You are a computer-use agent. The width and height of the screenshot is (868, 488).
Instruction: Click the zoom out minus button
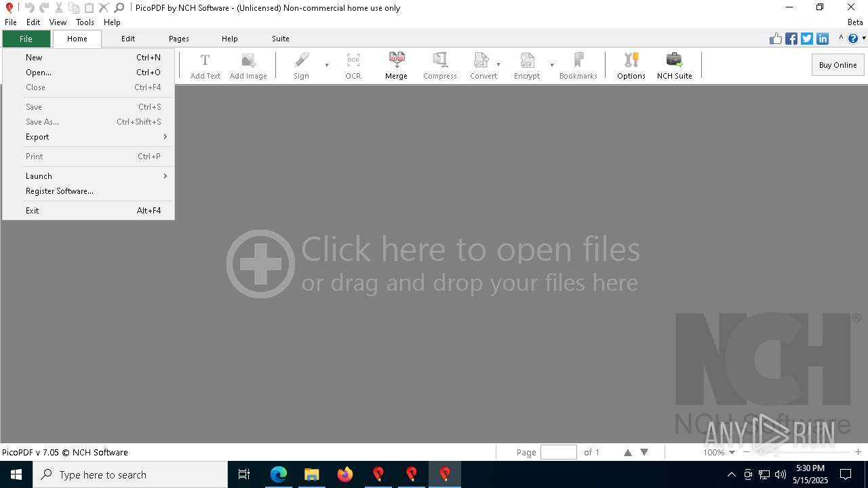(747, 452)
